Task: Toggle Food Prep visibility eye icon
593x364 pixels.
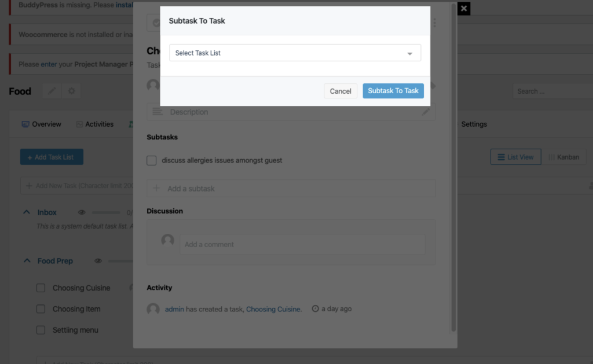Action: [x=98, y=261]
